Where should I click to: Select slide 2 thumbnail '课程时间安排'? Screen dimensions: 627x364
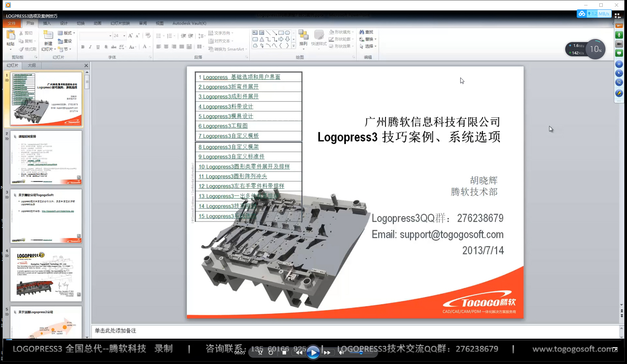(x=46, y=157)
